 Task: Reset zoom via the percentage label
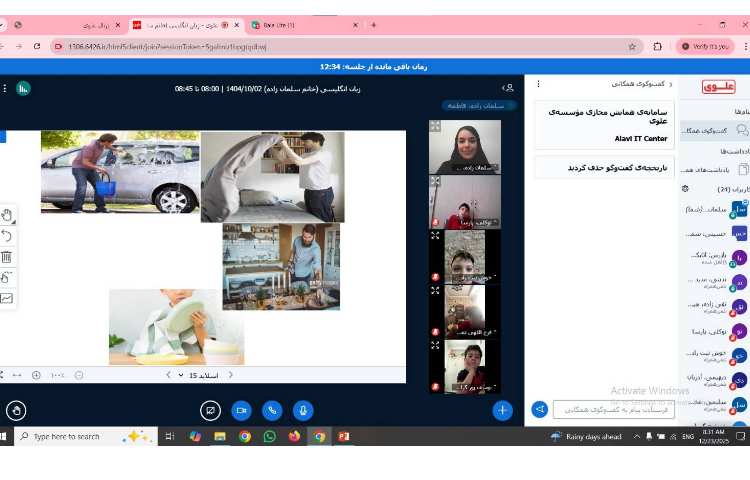57,375
